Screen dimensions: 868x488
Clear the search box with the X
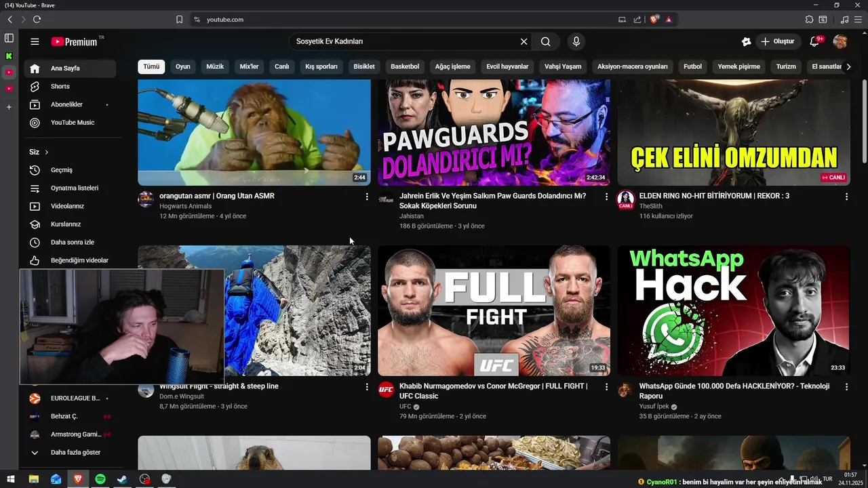[524, 41]
